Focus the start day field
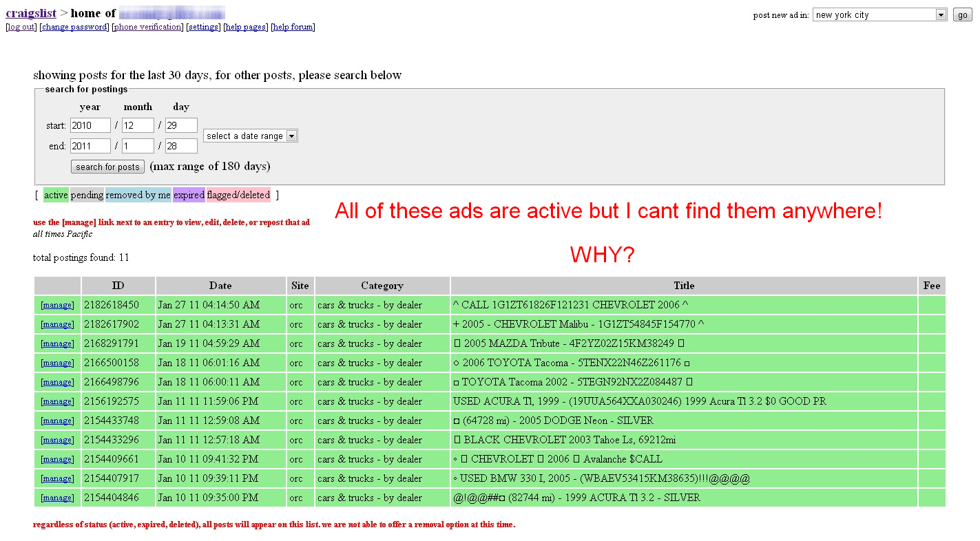This screenshot has height=541, width=980. point(181,125)
